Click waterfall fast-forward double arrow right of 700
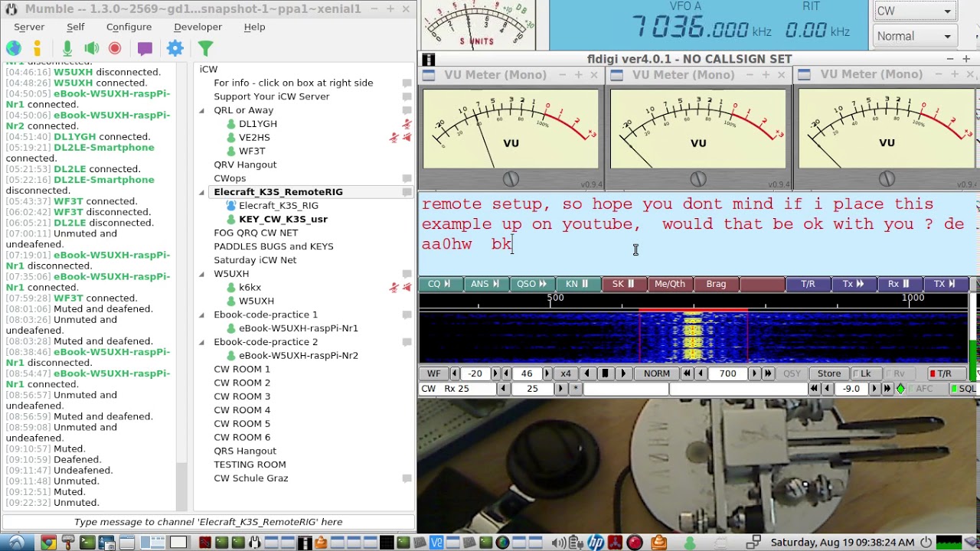This screenshot has width=980, height=551. [769, 373]
